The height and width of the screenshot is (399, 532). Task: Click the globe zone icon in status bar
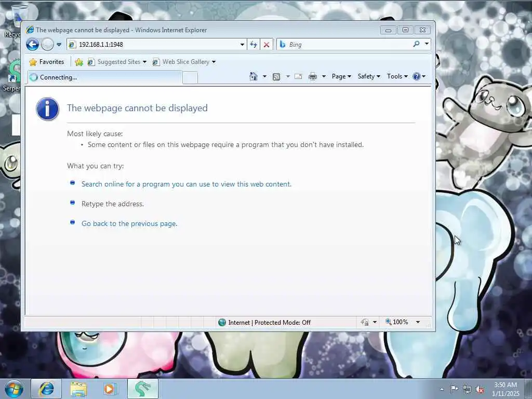(x=222, y=322)
